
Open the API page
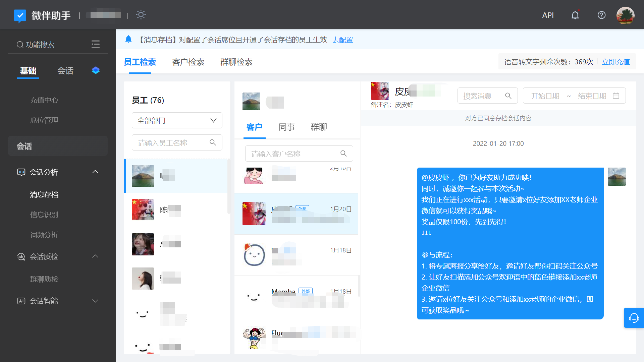548,15
